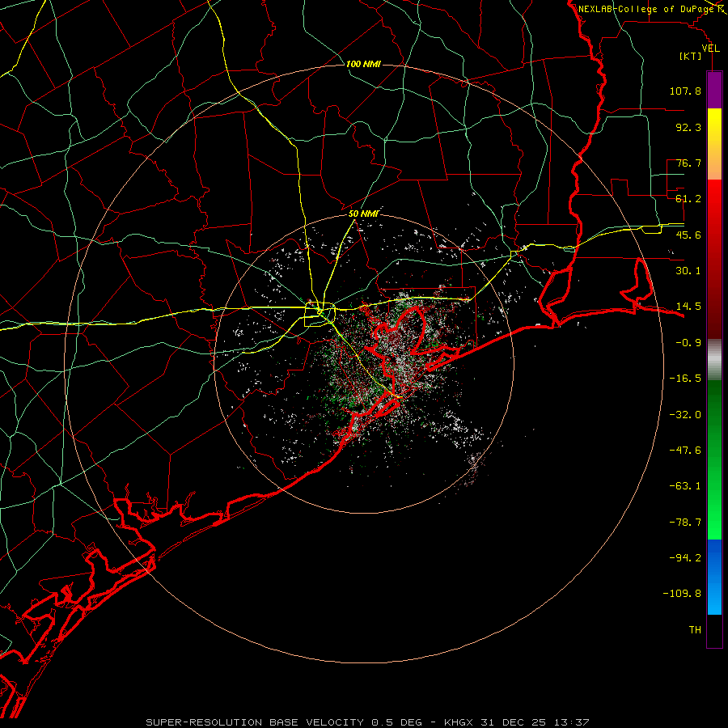
Task: Click the purple segment of the velocity color bar
Action: (714, 90)
